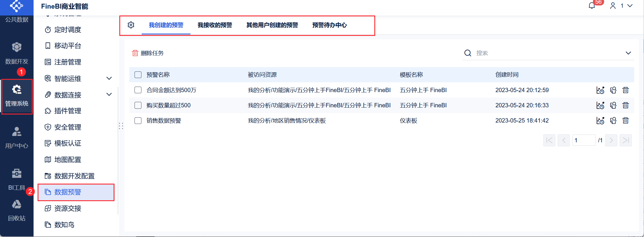The width and height of the screenshot is (644, 237).
Task: Expand the 智能运维 submenu
Action: click(109, 78)
